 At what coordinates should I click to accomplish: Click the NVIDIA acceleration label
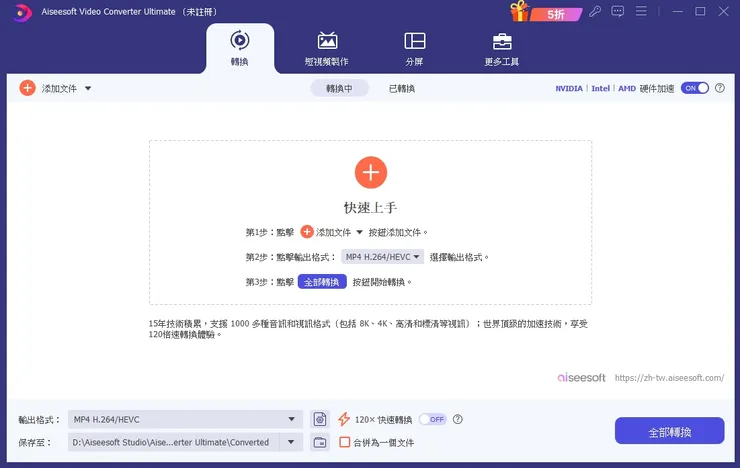[569, 88]
